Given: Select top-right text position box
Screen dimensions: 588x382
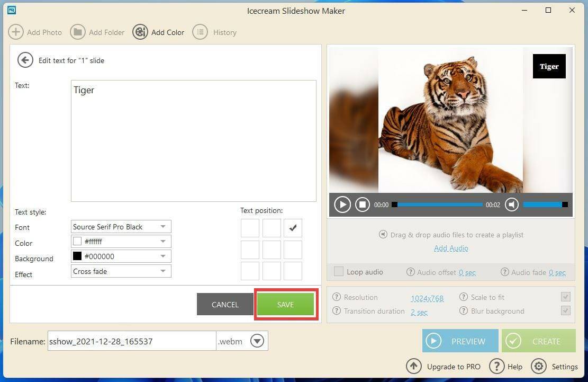Looking at the screenshot, I should click(x=293, y=228).
